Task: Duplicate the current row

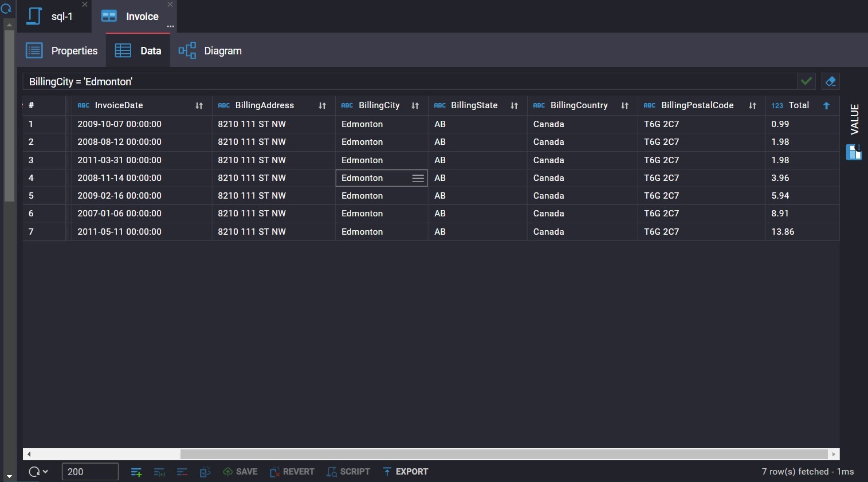Action: [x=159, y=472]
